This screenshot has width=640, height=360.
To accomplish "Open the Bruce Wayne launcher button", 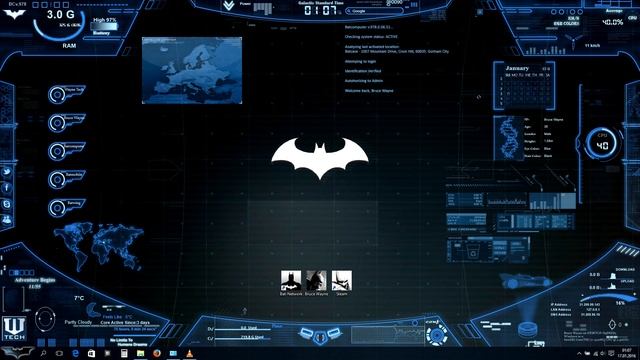I will pyautogui.click(x=67, y=122).
